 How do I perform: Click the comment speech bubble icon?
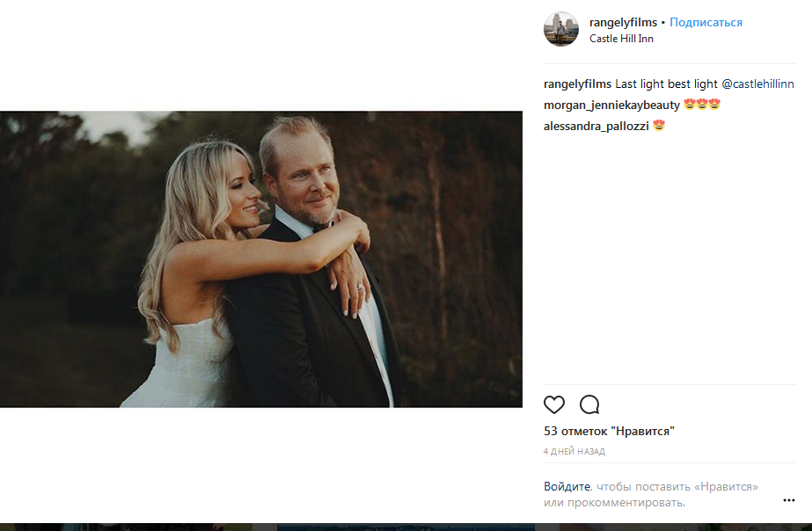point(589,404)
